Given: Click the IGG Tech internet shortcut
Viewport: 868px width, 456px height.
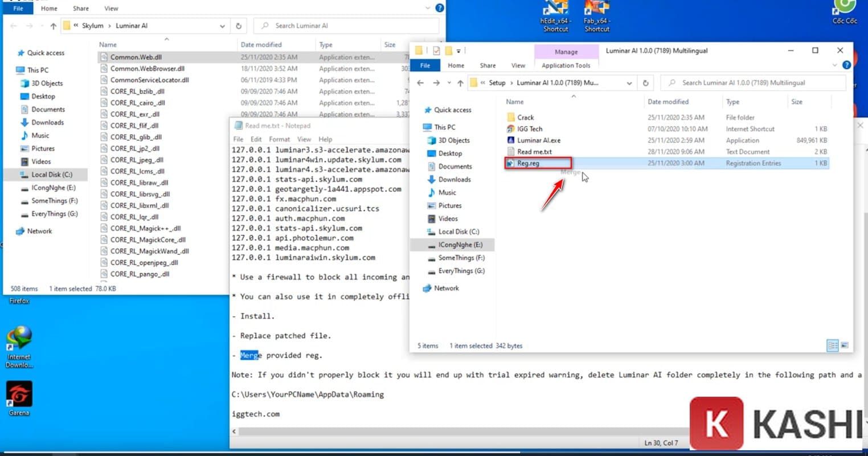Looking at the screenshot, I should [x=529, y=129].
